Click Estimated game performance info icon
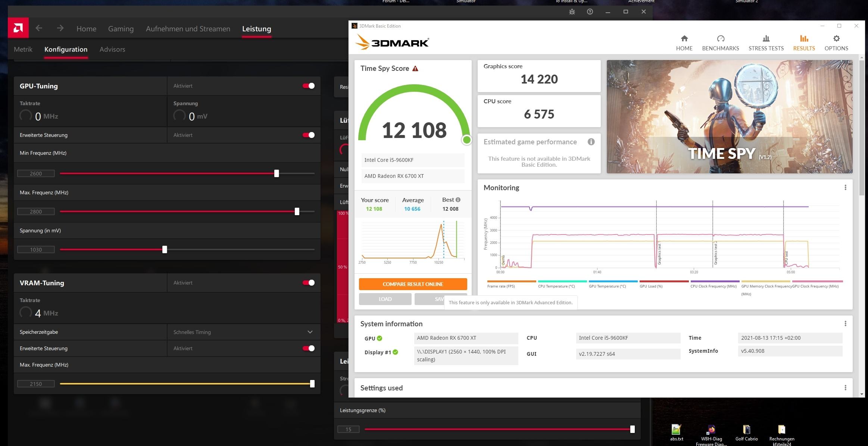The image size is (868, 446). click(x=591, y=142)
